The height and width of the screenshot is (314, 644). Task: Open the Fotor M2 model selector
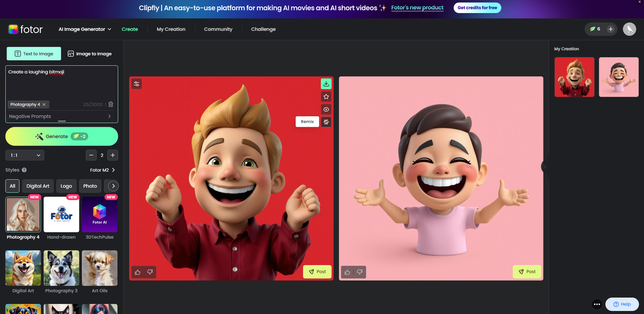[x=103, y=170]
